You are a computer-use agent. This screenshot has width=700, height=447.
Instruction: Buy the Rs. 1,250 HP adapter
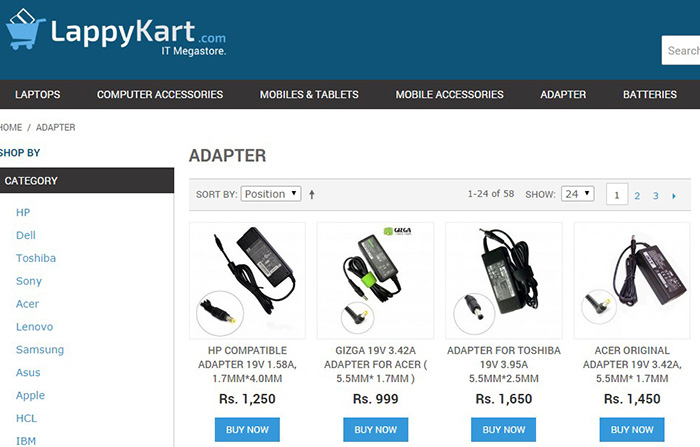tap(247, 430)
